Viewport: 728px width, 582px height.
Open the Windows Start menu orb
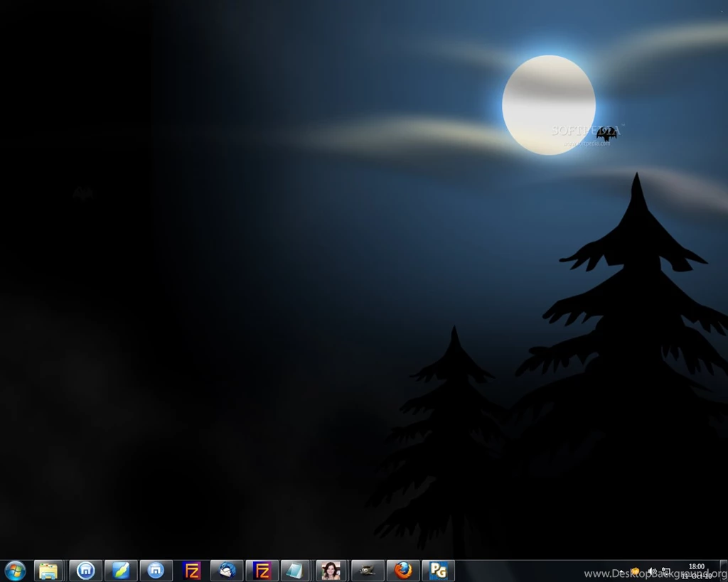(15, 571)
